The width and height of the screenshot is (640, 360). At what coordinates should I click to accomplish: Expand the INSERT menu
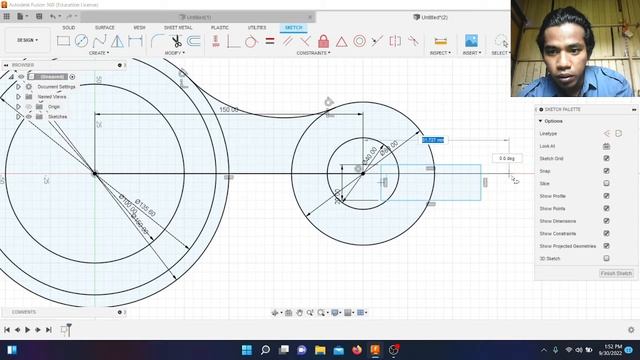[472, 53]
